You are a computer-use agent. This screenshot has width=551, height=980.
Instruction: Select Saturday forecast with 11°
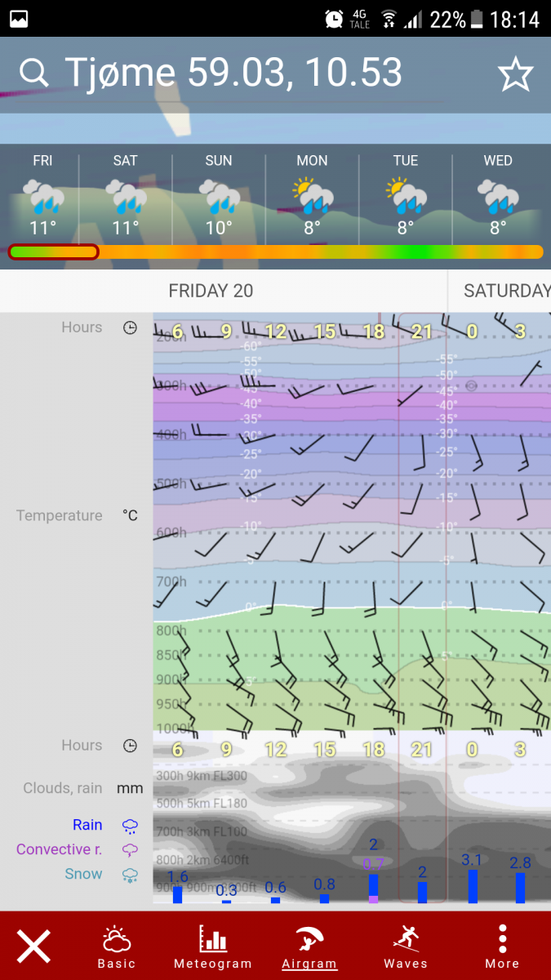point(126,196)
